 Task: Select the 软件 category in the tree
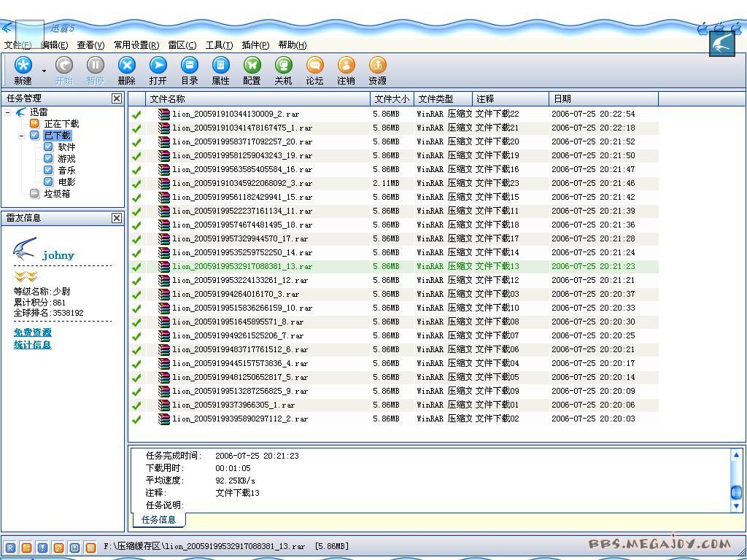[66, 147]
